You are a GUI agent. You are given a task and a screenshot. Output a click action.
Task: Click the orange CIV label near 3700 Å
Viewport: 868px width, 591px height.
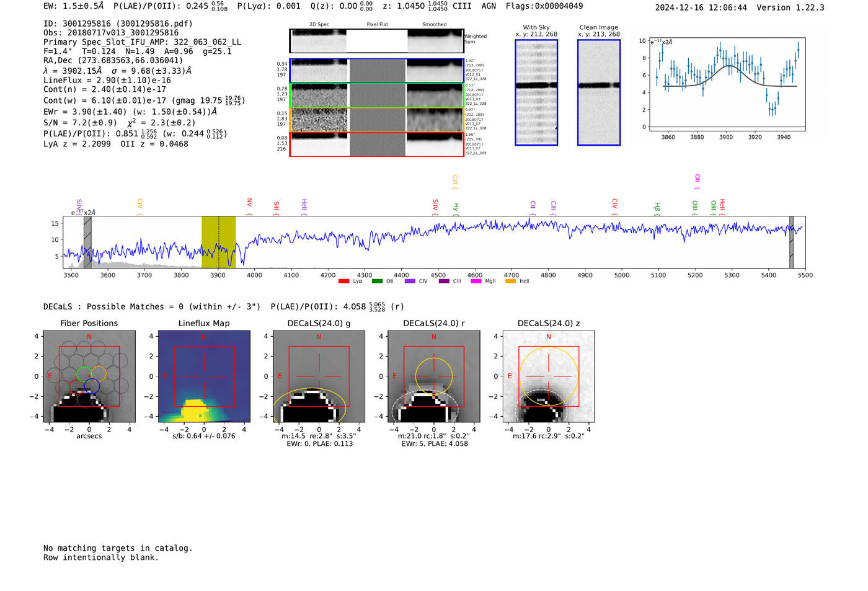(140, 207)
